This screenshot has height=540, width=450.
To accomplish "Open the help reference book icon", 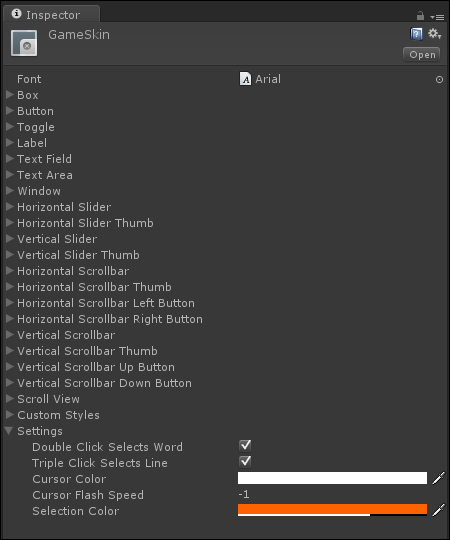I will click(417, 34).
